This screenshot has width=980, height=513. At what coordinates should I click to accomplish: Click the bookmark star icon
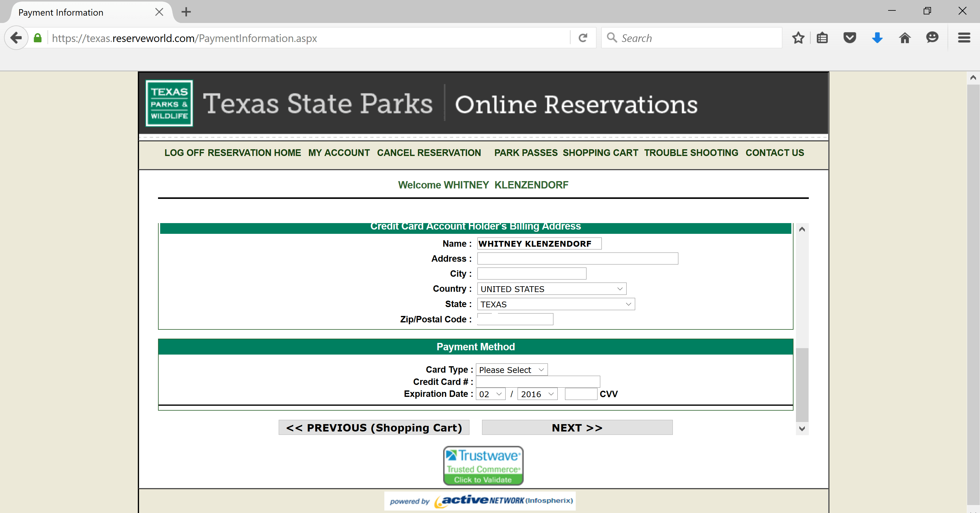pos(798,38)
